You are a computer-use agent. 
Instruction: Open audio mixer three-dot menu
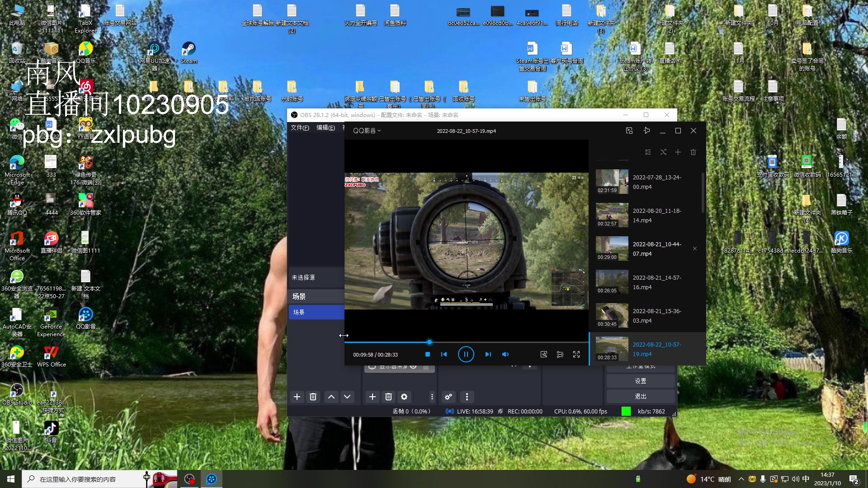click(467, 397)
